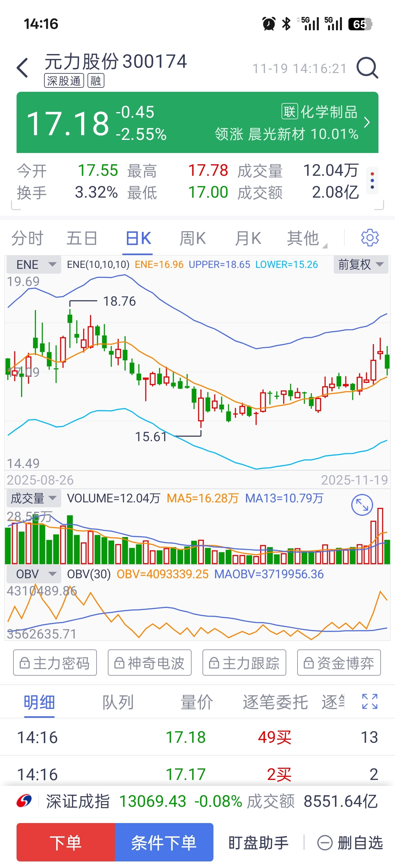Tap the battery level indicator
395x868 pixels.
click(x=360, y=24)
